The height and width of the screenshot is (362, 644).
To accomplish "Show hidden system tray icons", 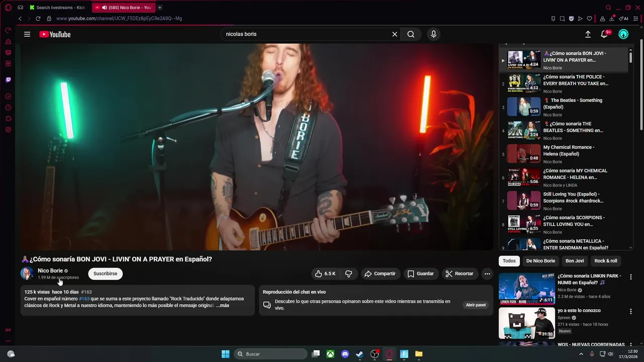I will (x=581, y=354).
